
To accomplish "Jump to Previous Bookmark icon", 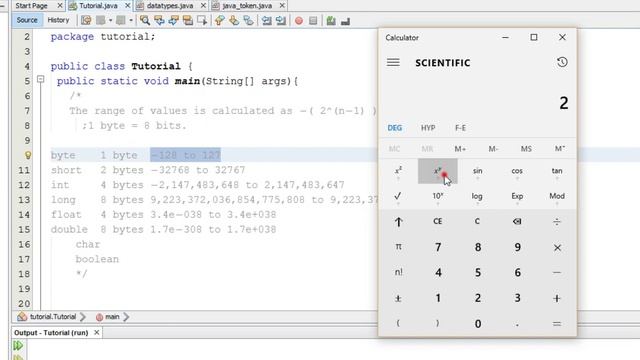I will 220,20.
